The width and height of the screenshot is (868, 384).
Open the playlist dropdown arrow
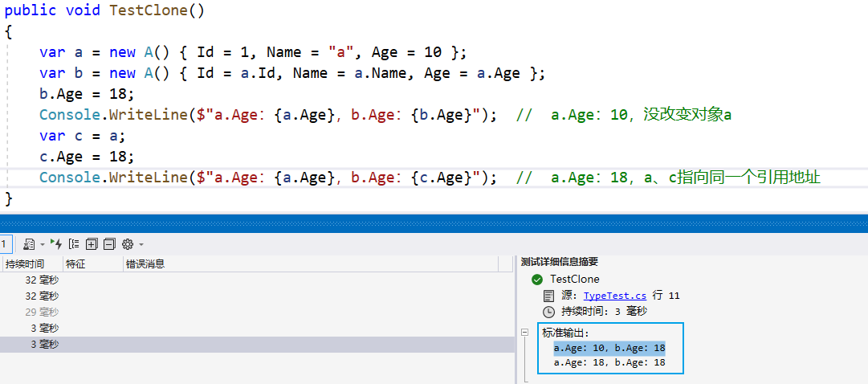coord(43,244)
